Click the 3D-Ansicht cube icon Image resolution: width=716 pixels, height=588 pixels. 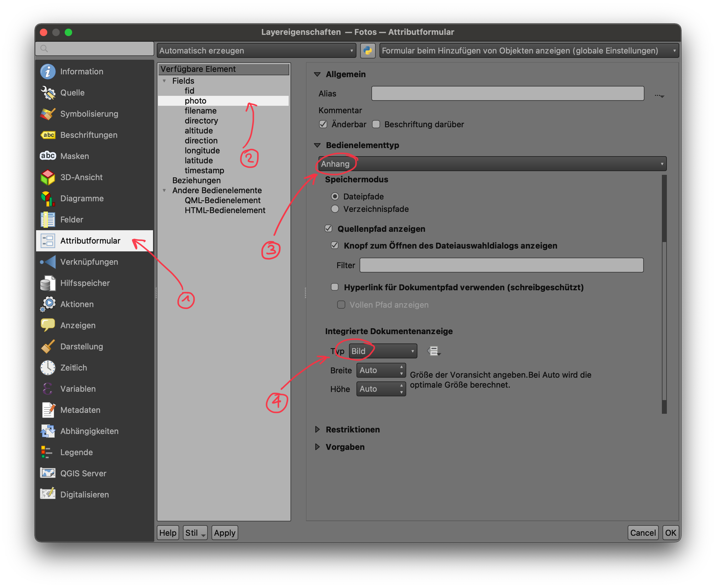point(48,177)
